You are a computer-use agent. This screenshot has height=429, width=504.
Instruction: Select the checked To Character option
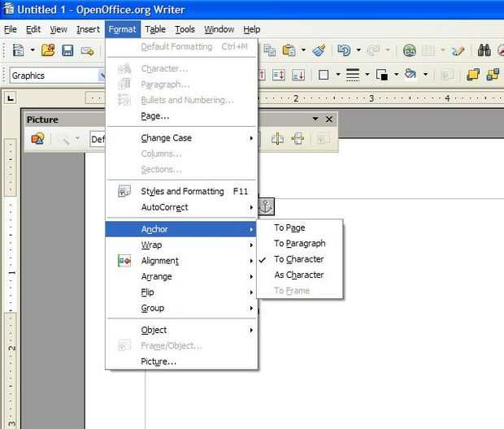pos(300,259)
